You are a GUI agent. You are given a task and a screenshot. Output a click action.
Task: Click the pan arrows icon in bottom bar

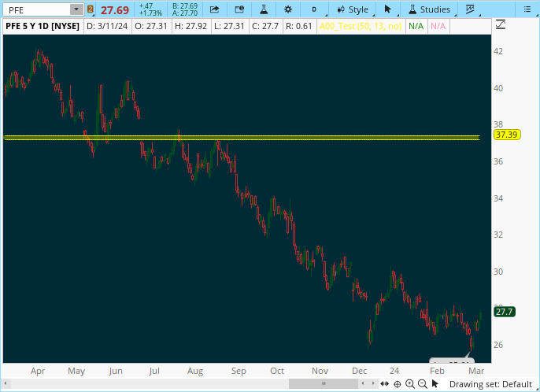coord(385,383)
